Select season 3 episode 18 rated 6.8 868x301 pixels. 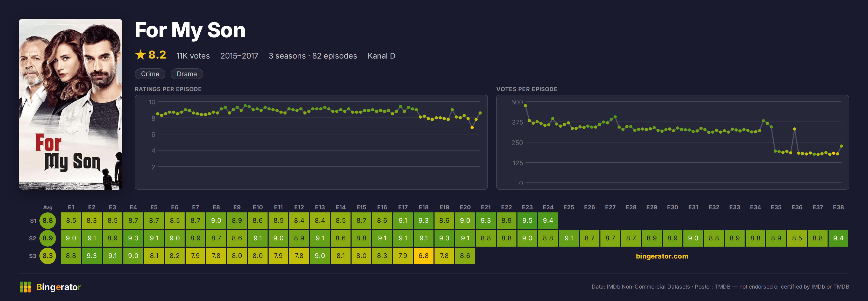click(x=424, y=256)
